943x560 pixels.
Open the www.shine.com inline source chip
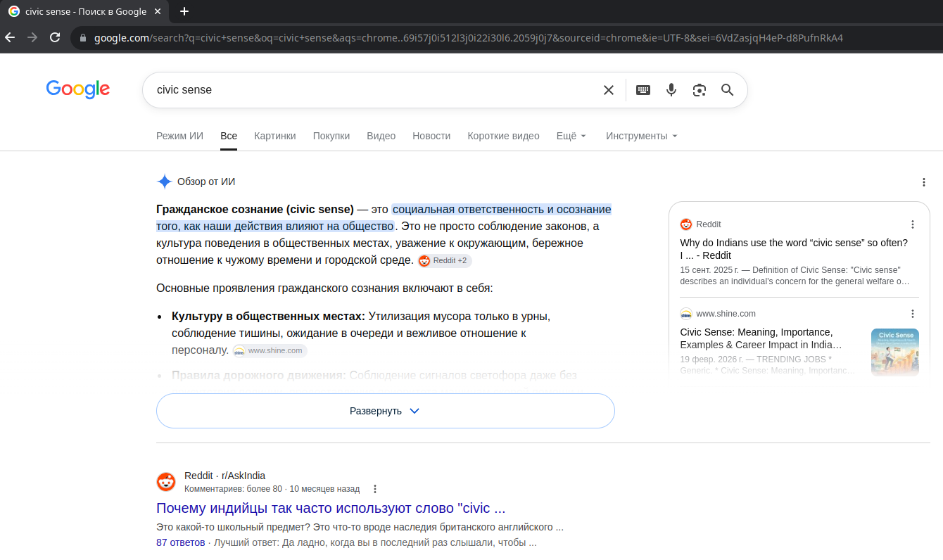(x=270, y=351)
